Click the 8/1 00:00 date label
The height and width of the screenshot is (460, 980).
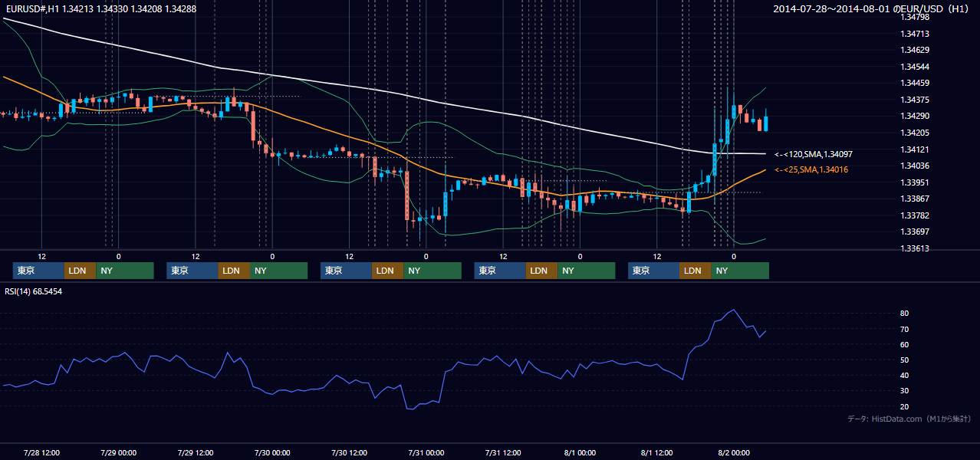pyautogui.click(x=580, y=452)
